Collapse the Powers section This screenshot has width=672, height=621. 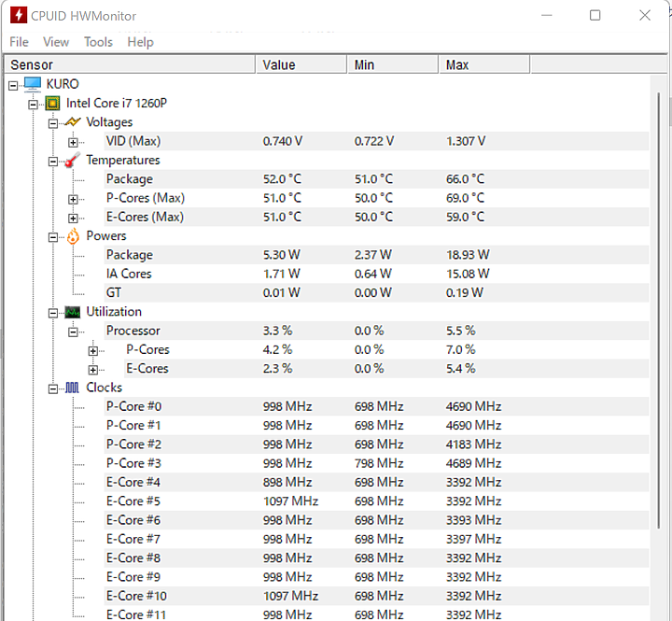pyautogui.click(x=52, y=237)
